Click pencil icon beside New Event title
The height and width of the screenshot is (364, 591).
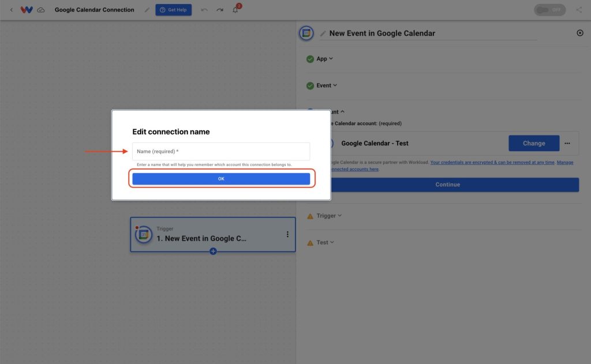click(x=323, y=33)
